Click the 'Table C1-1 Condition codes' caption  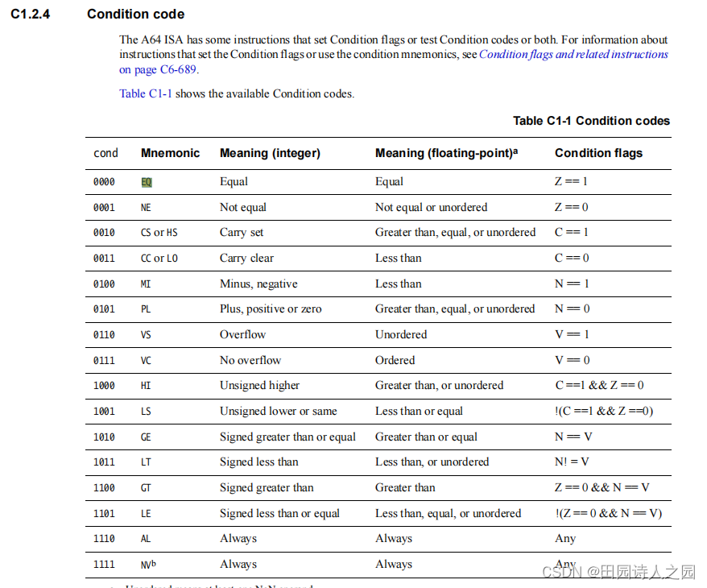(591, 121)
